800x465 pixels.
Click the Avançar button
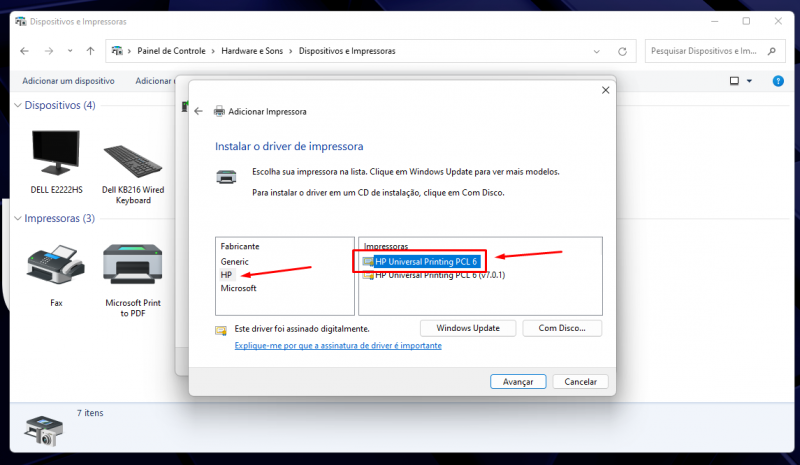pyautogui.click(x=518, y=382)
